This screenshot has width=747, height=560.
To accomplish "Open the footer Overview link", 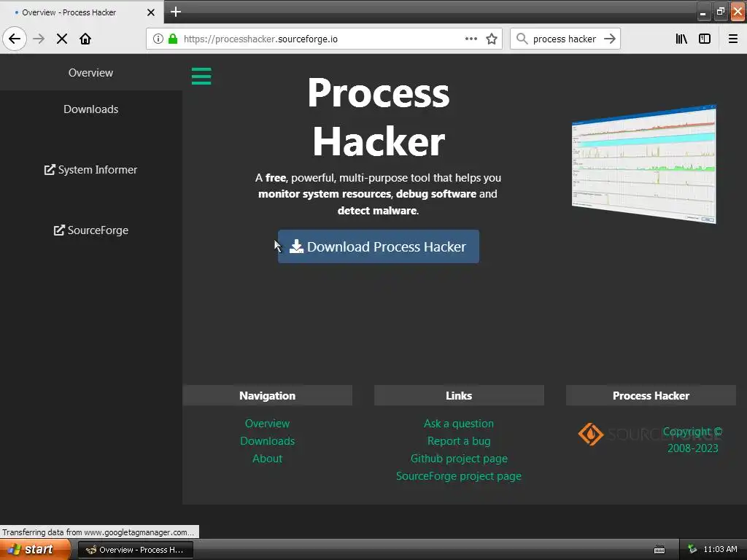I will (x=267, y=424).
